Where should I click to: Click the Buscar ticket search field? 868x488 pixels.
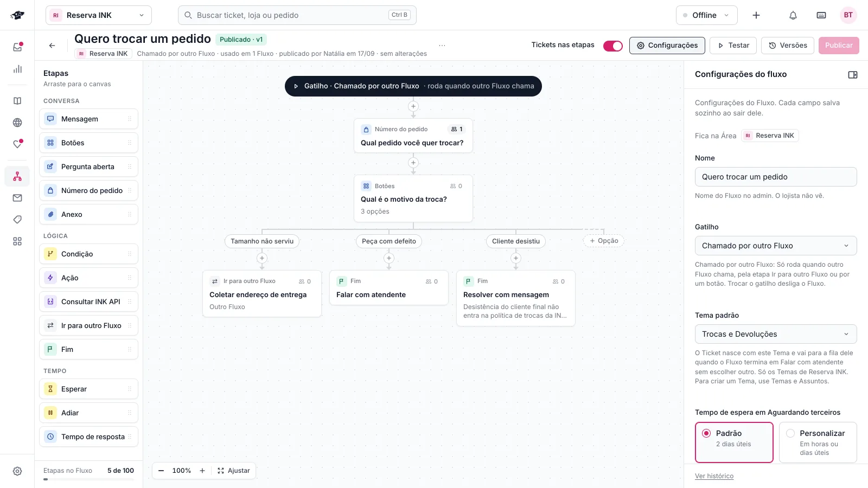(x=297, y=15)
